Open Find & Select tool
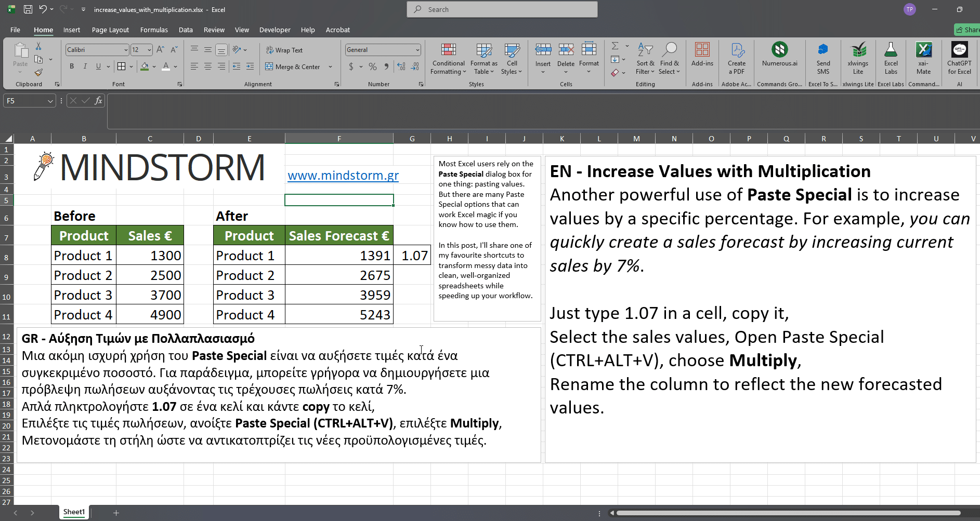 pyautogui.click(x=670, y=59)
